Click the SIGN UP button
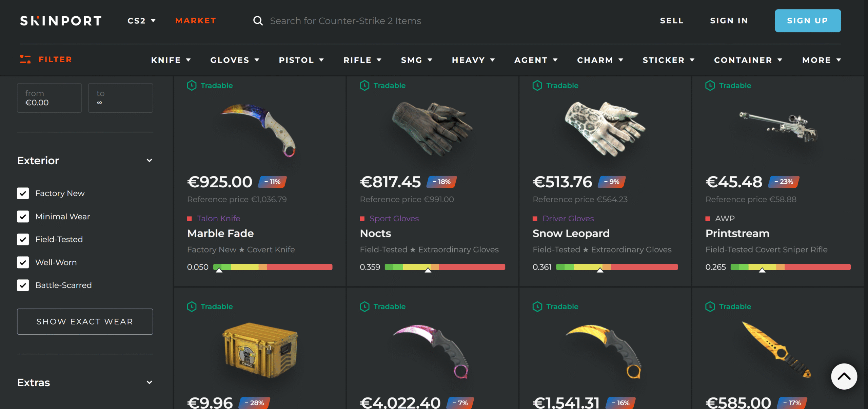The width and height of the screenshot is (868, 409). (808, 21)
